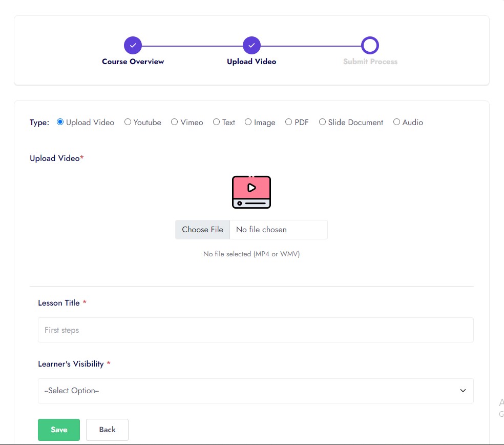Choose the Slide Document type option
The height and width of the screenshot is (445, 504).
tap(322, 122)
